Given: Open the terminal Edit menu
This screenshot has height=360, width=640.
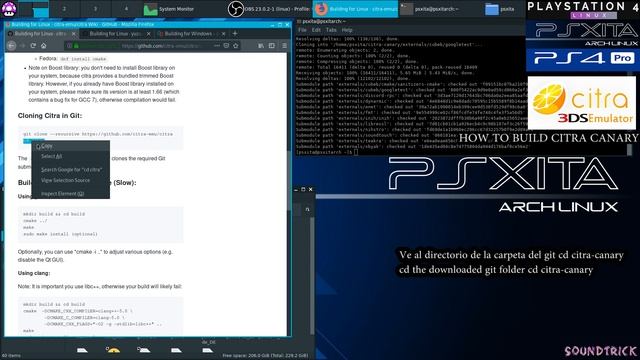Looking at the screenshot, I should [x=316, y=30].
